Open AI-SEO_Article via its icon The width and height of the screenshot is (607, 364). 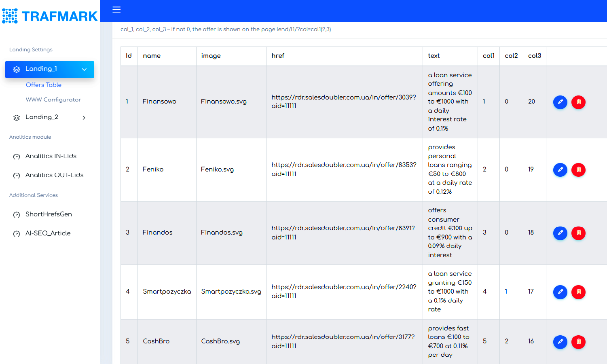click(17, 233)
